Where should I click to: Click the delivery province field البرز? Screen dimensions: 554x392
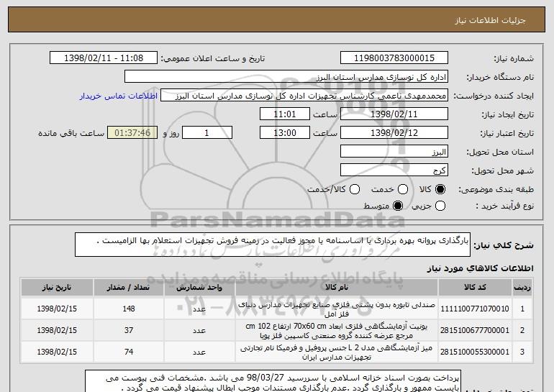point(394,152)
